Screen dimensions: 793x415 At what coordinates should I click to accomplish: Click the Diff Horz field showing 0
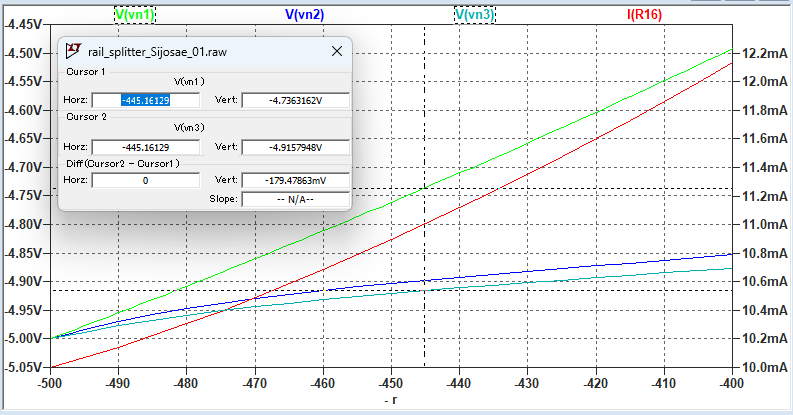(x=145, y=181)
